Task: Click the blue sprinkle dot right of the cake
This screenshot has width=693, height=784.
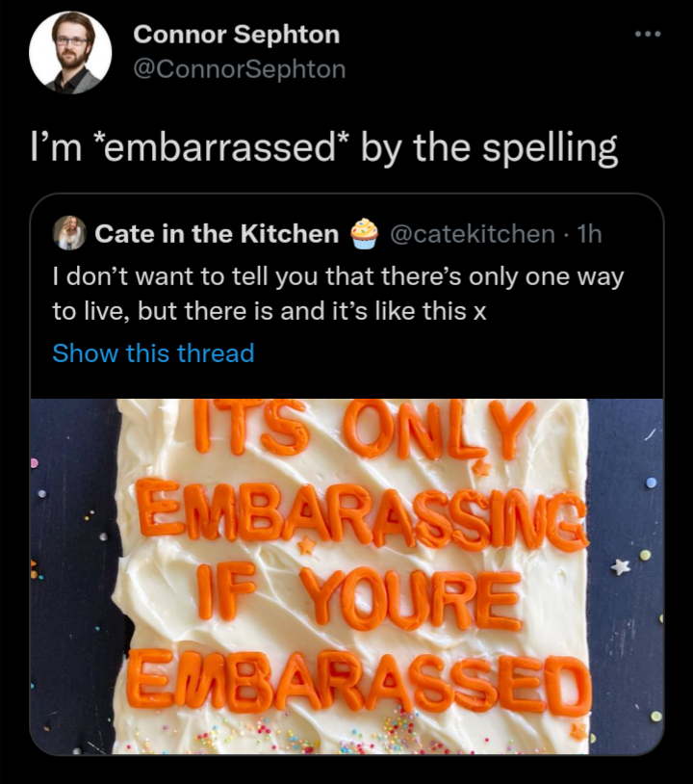Action: (650, 483)
